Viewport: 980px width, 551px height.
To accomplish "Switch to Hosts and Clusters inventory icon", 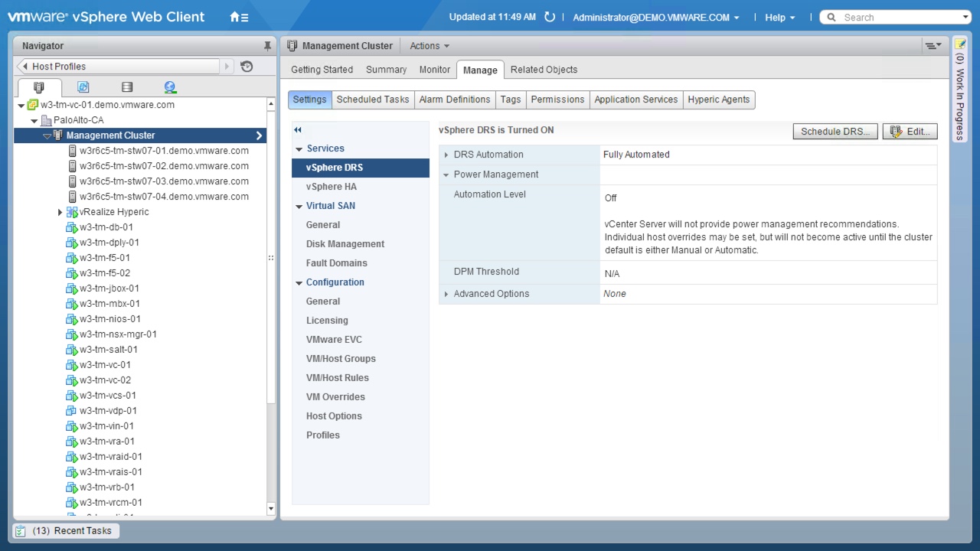I will [39, 87].
